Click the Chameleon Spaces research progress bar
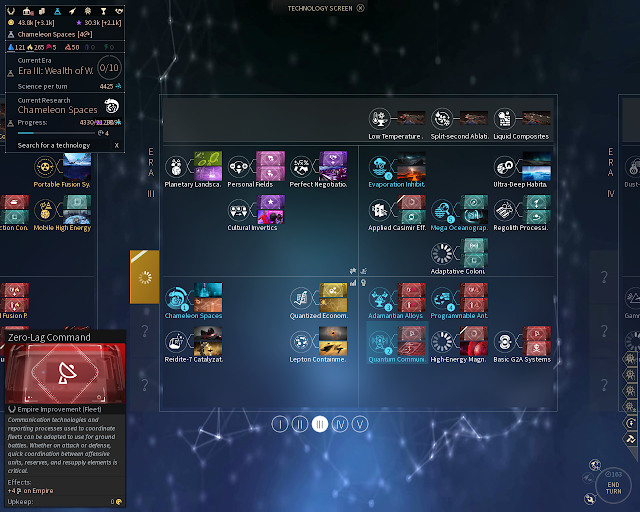 tap(56, 133)
